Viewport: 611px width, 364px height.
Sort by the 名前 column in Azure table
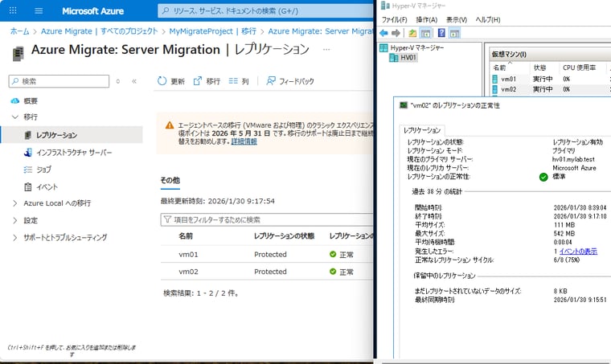point(186,236)
